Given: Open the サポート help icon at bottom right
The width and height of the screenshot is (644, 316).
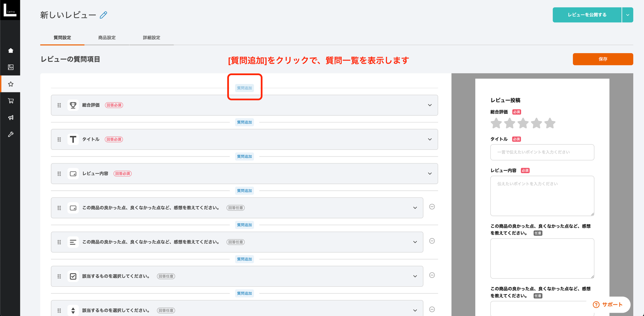Looking at the screenshot, I should [x=597, y=305].
